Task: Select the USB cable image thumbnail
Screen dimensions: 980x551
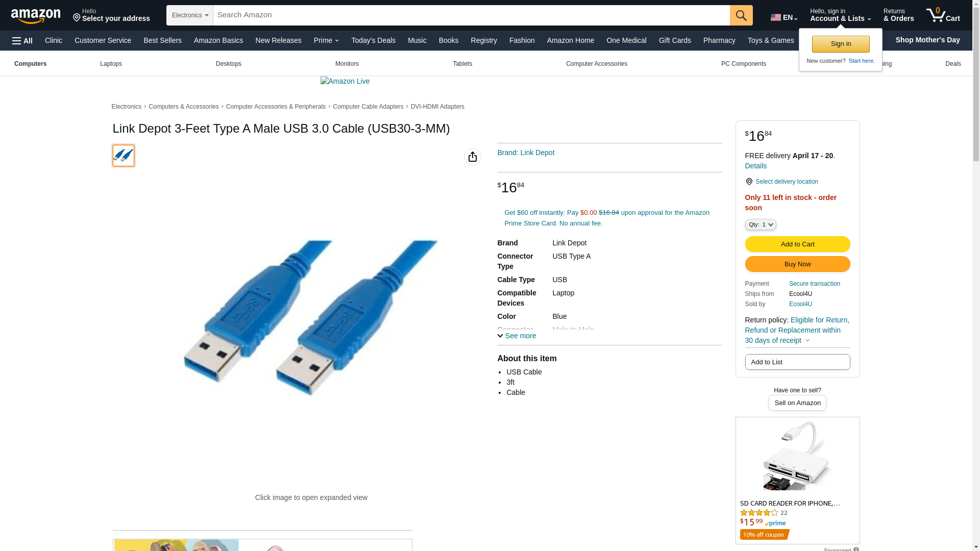Action: [x=124, y=156]
